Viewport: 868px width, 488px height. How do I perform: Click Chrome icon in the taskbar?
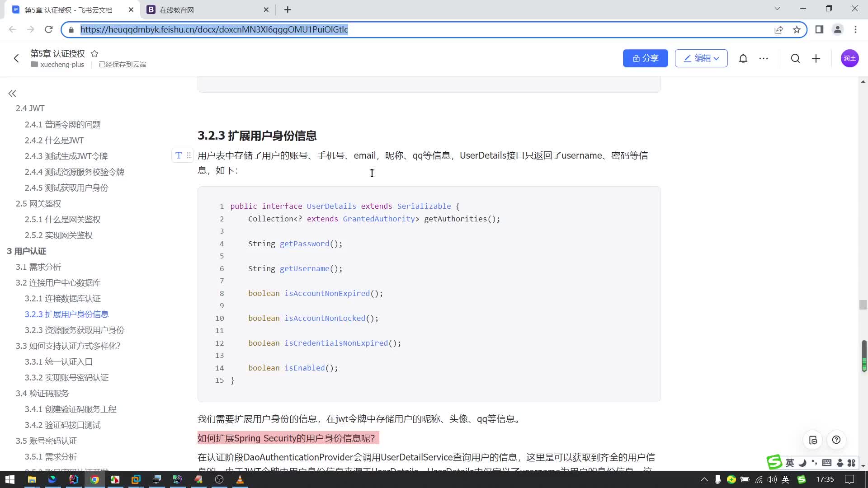(94, 479)
